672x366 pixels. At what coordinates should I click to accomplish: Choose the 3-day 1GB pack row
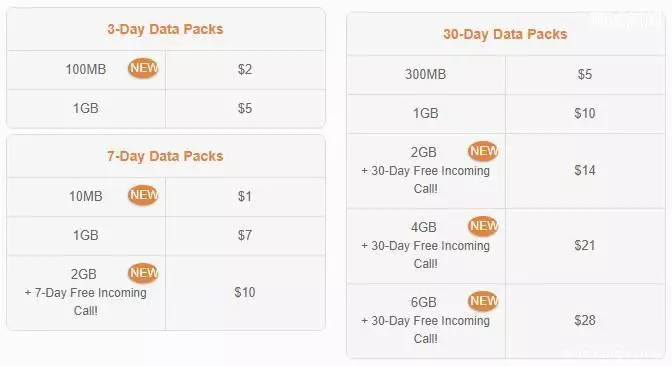point(166,109)
